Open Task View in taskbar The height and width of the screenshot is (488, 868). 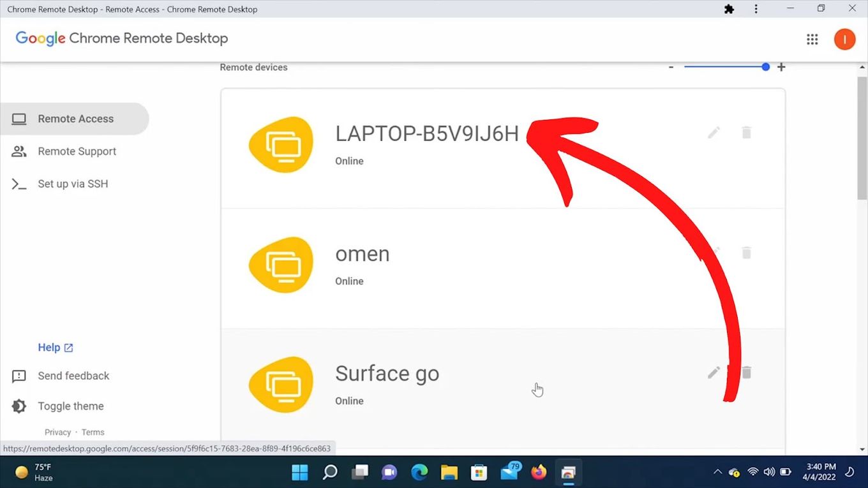click(x=360, y=472)
